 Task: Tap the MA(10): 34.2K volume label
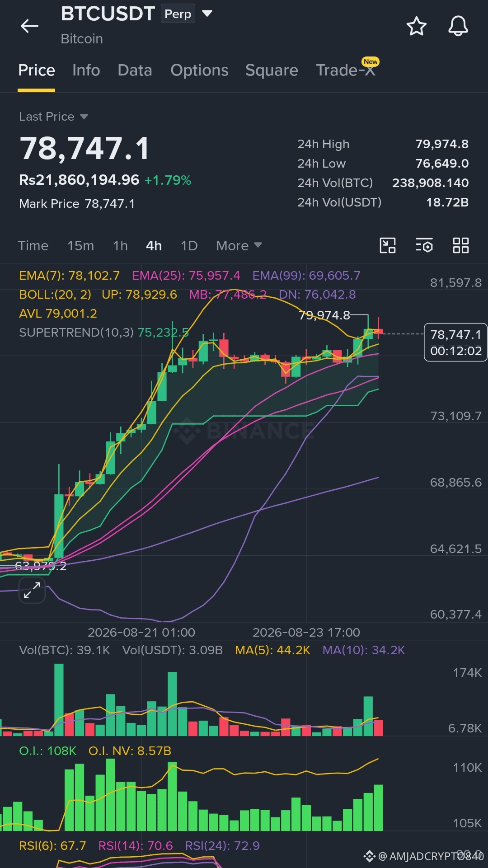[364, 650]
